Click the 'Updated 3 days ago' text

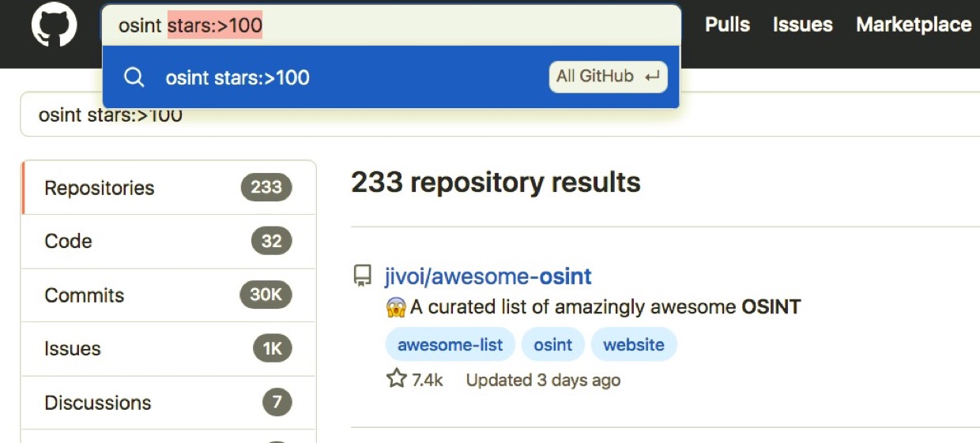(543, 380)
